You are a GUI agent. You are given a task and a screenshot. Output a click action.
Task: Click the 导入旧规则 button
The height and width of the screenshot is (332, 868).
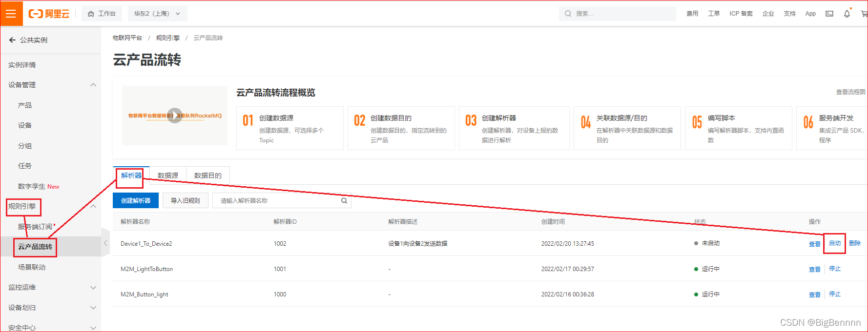coord(186,200)
